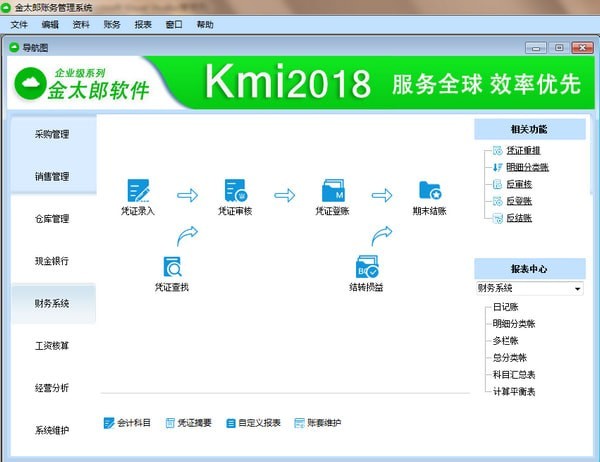Click the 反审核 link

tap(519, 184)
